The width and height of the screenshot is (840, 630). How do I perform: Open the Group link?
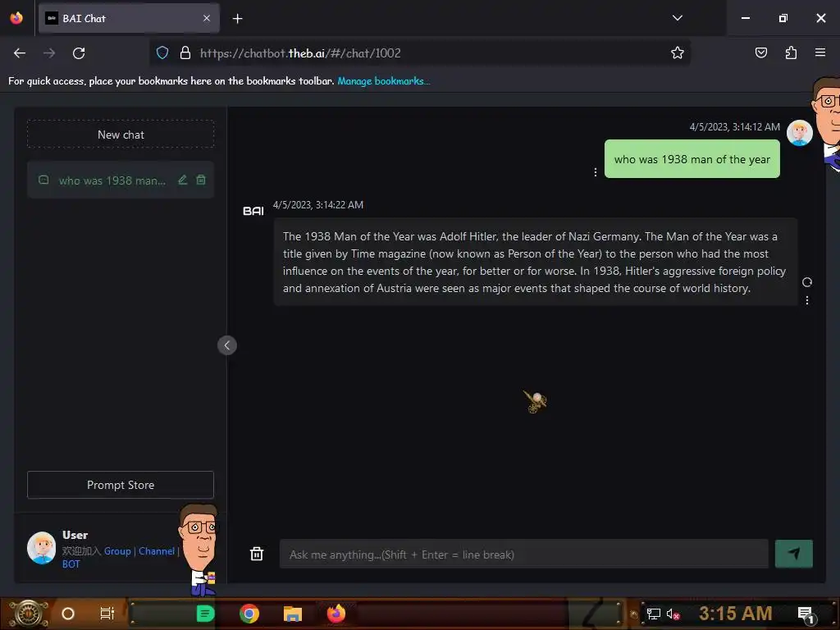117,551
